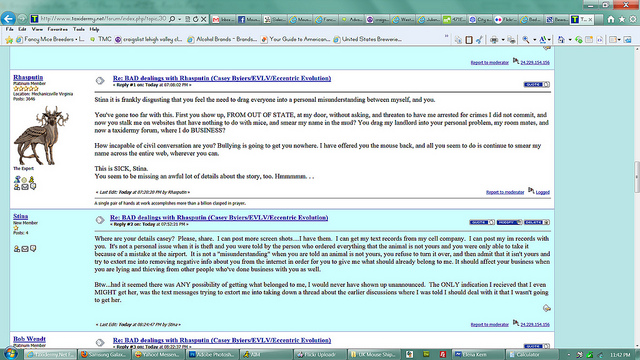Open the Help menu
The image size is (640, 360).
pos(94,29)
